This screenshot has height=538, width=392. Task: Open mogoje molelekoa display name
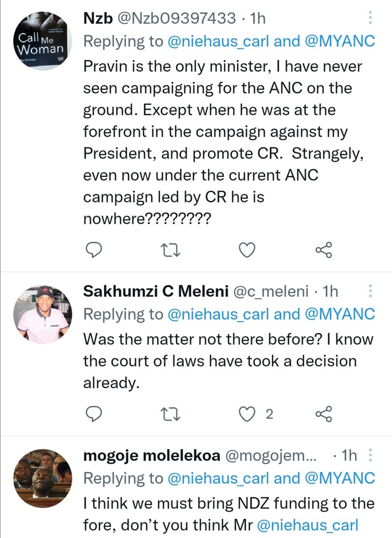(151, 455)
